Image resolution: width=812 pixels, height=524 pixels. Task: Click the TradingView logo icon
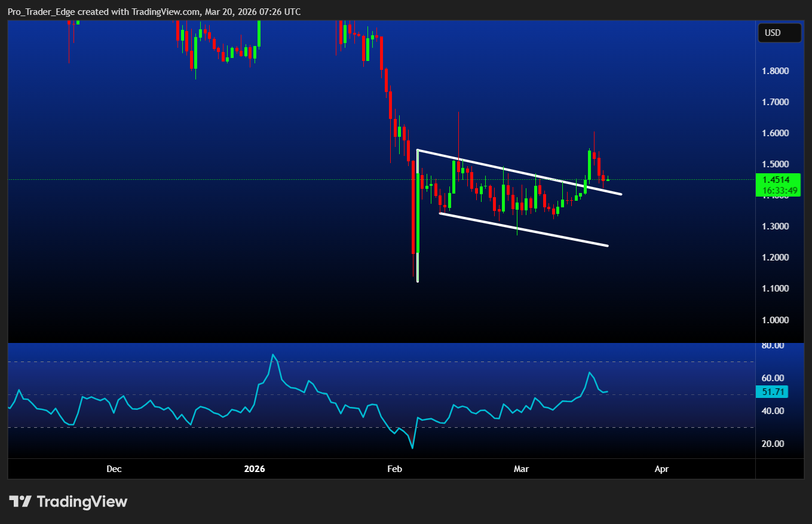(20, 501)
